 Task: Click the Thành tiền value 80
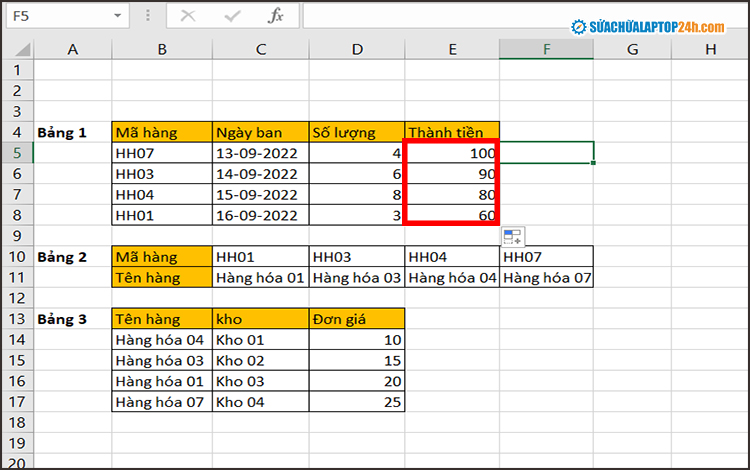pos(452,195)
